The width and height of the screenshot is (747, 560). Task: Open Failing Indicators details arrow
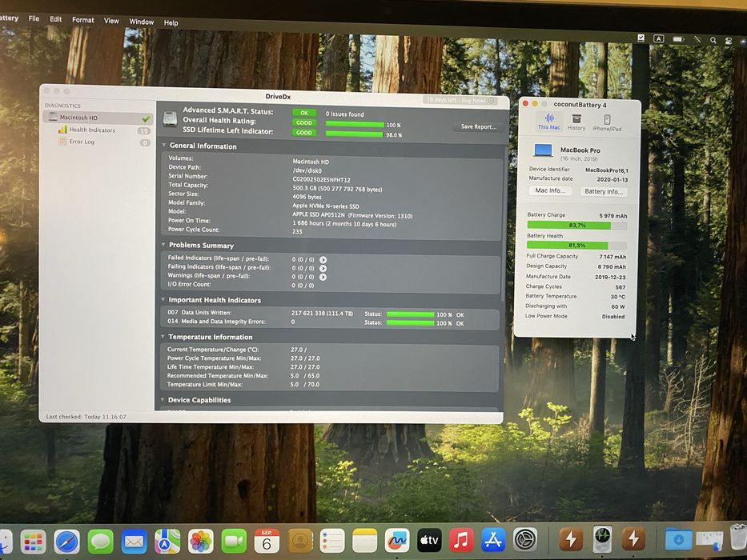[323, 268]
